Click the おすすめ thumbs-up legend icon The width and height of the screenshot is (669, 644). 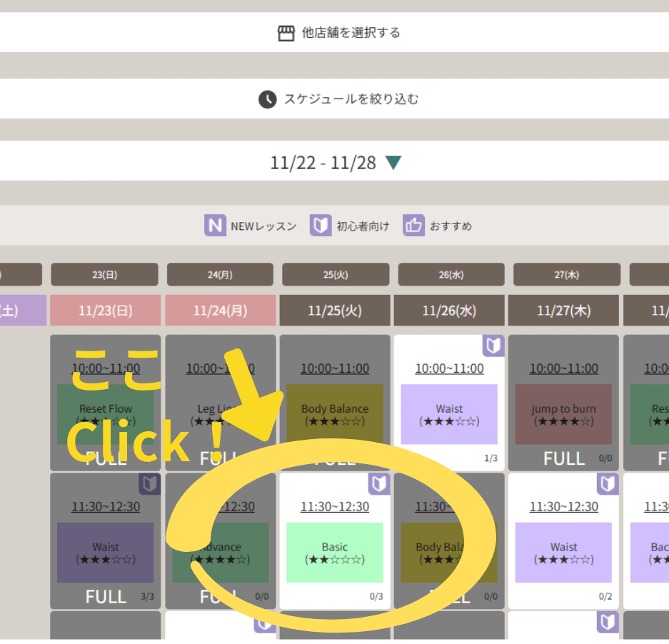[x=413, y=226]
